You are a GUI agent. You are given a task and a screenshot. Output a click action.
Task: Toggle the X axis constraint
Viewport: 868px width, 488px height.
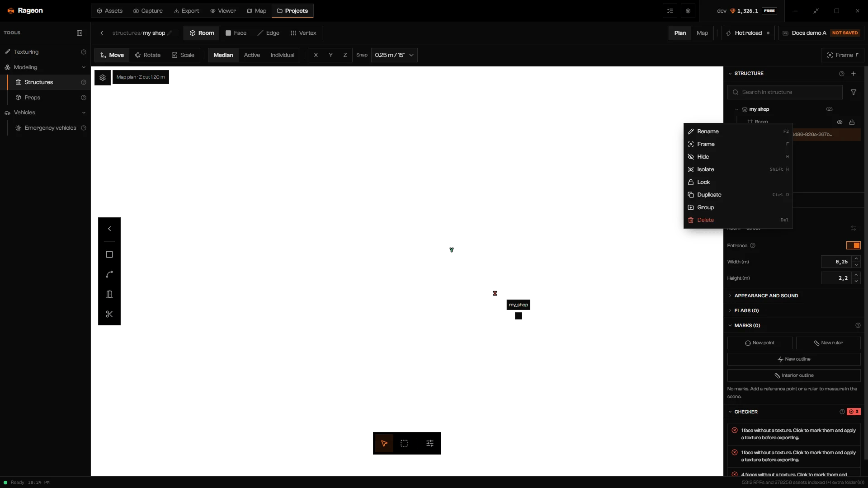click(x=316, y=55)
